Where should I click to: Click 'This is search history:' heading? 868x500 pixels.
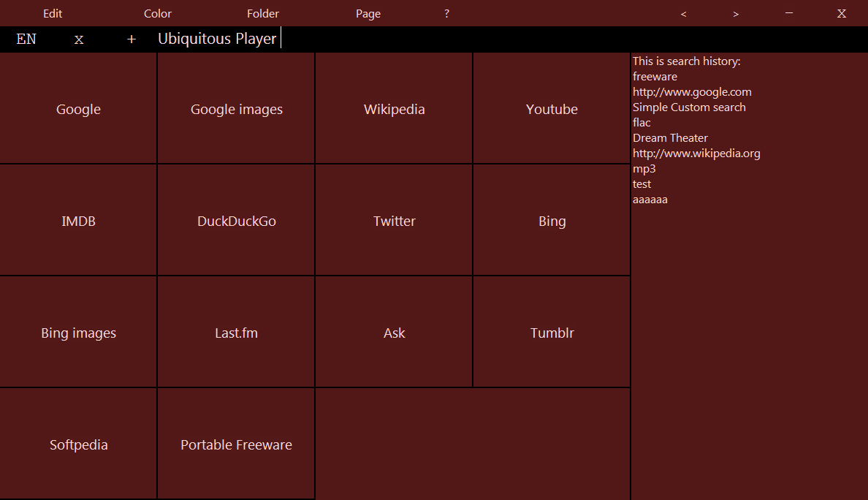click(x=686, y=61)
